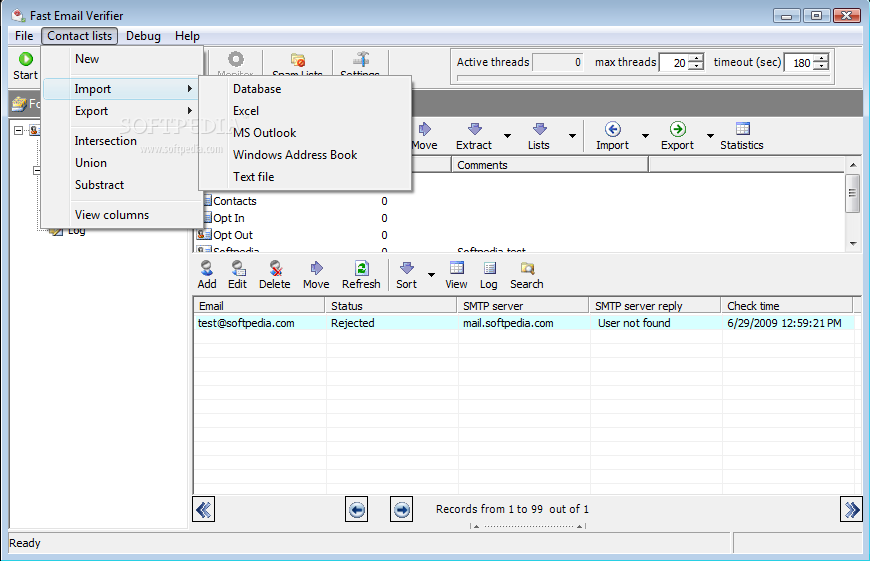Image resolution: width=870 pixels, height=561 pixels.
Task: Go to previous records page arrow
Action: [356, 509]
